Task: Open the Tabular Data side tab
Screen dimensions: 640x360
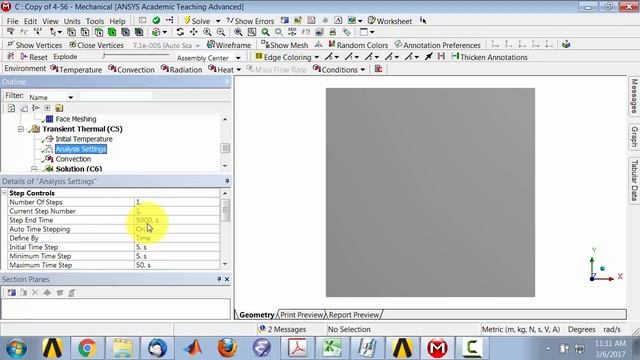Action: (x=634, y=180)
